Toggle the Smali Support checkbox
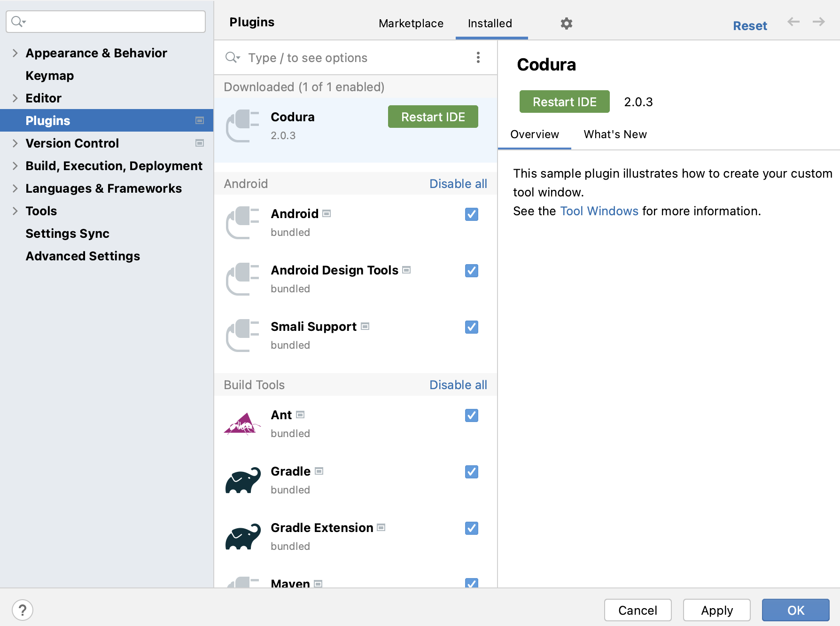The image size is (840, 626). pyautogui.click(x=472, y=327)
